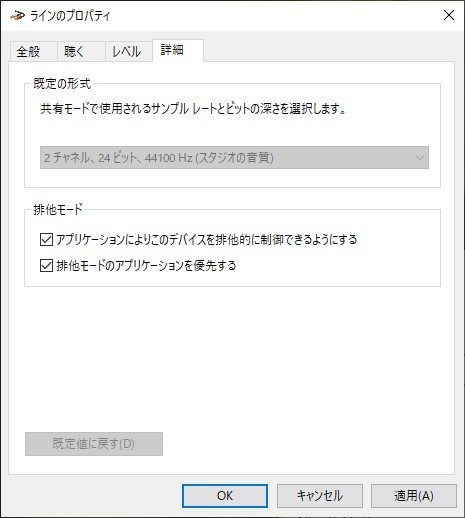The width and height of the screenshot is (465, 518).
Task: Select the 詳細 tab
Action: coord(172,50)
